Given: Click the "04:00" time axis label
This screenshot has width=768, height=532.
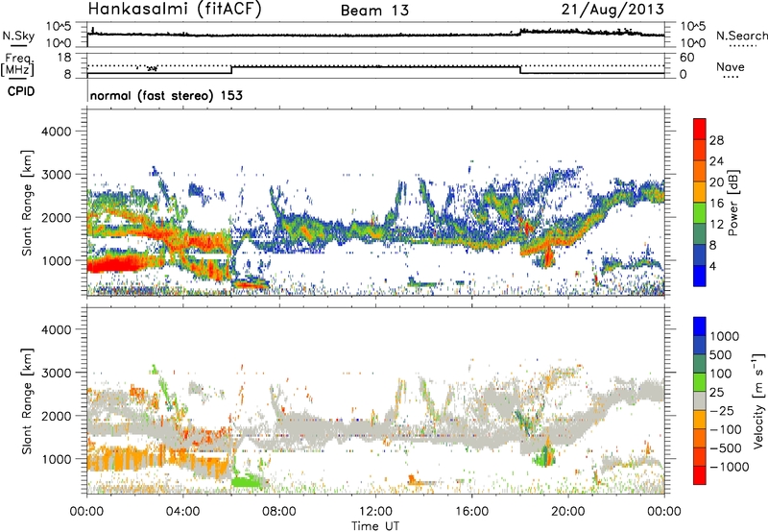Looking at the screenshot, I should 182,512.
